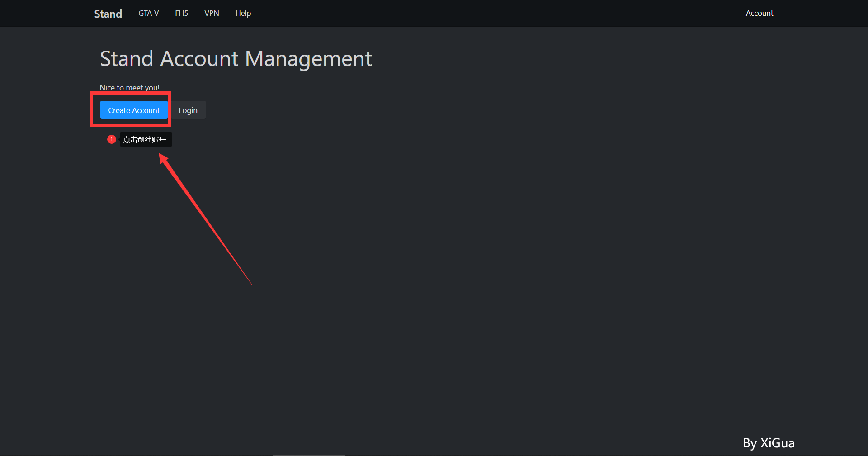Image resolution: width=868 pixels, height=456 pixels.
Task: Click the red numbered step badge 1
Action: pyautogui.click(x=111, y=139)
